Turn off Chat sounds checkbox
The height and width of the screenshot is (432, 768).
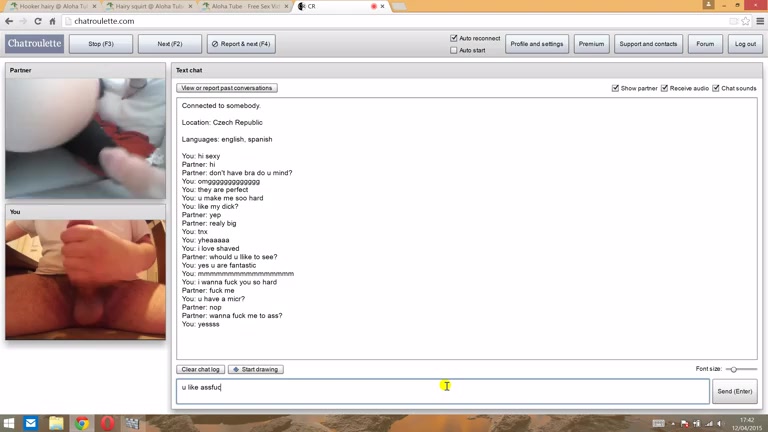[716, 88]
